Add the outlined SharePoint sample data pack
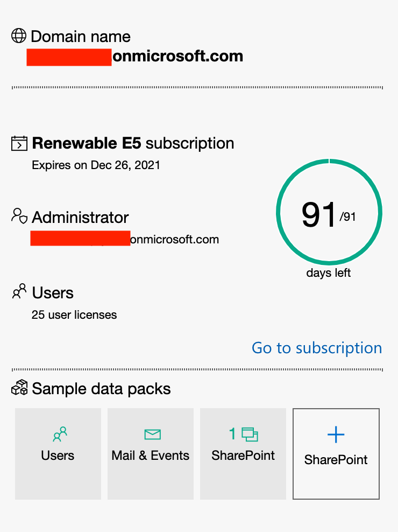 (336, 454)
